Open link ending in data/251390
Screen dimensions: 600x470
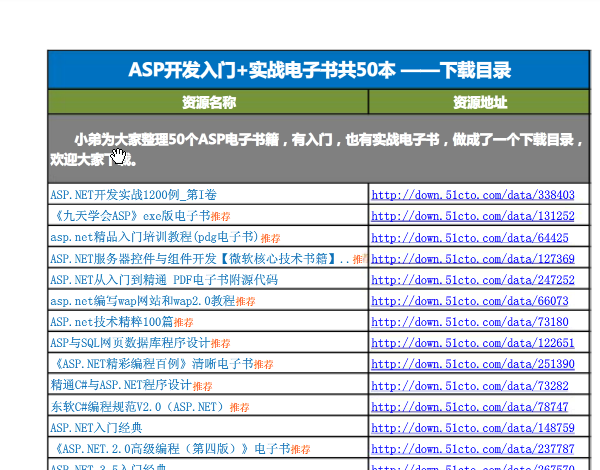473,364
